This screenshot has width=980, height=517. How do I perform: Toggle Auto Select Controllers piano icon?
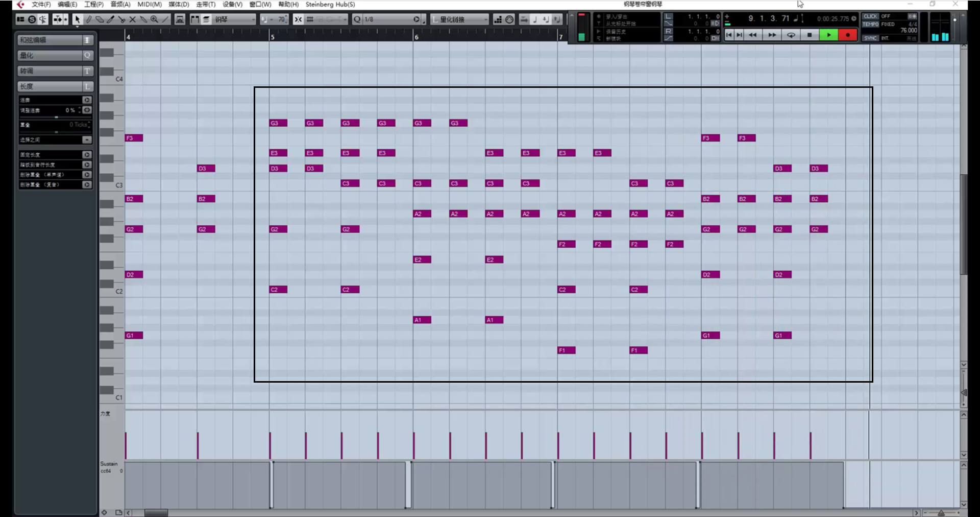point(180,19)
